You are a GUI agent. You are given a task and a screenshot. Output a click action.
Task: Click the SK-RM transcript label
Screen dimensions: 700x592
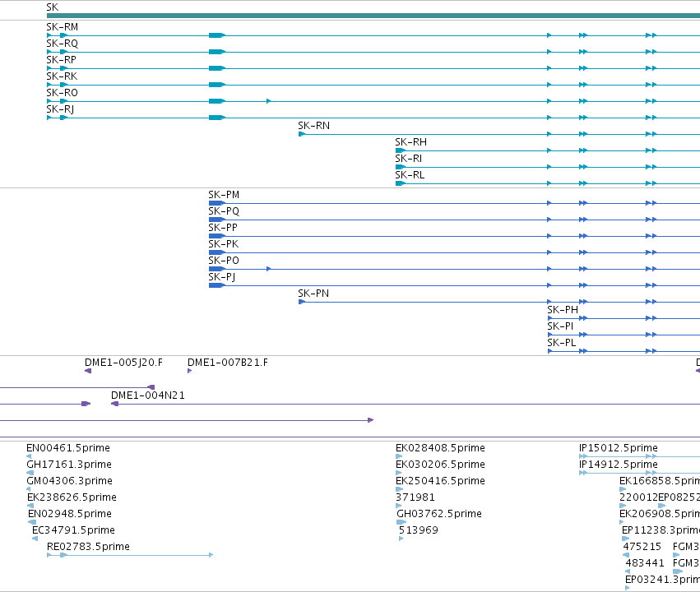click(62, 27)
